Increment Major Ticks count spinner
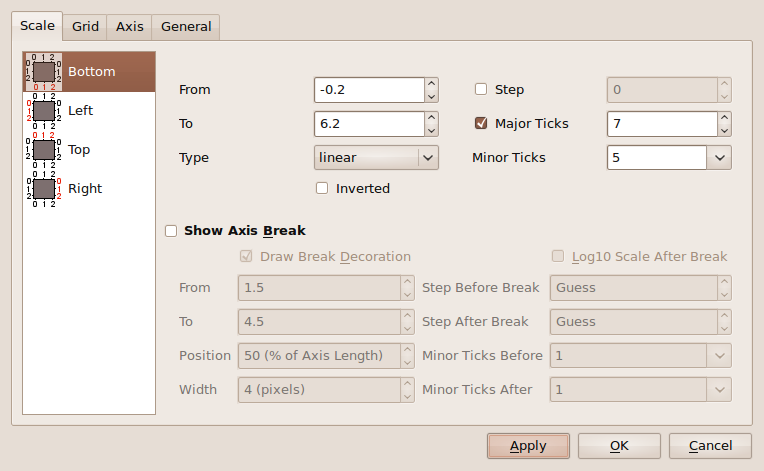764x471 pixels. click(723, 118)
